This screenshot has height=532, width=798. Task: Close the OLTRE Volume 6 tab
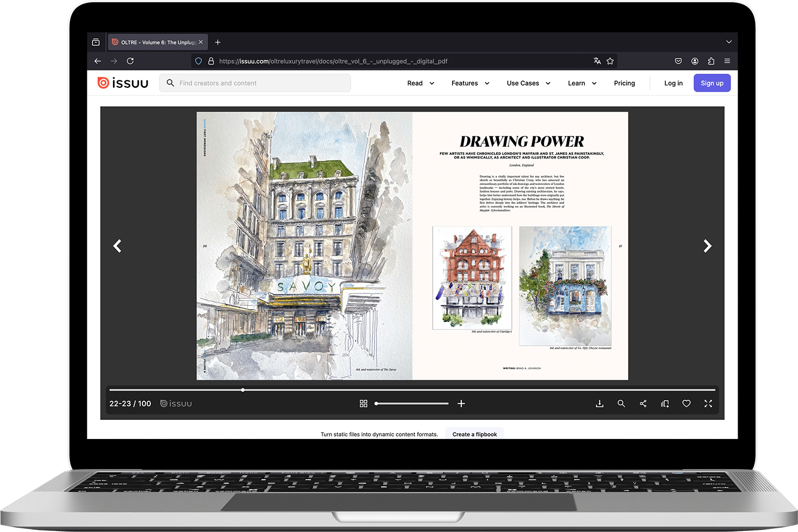[201, 42]
